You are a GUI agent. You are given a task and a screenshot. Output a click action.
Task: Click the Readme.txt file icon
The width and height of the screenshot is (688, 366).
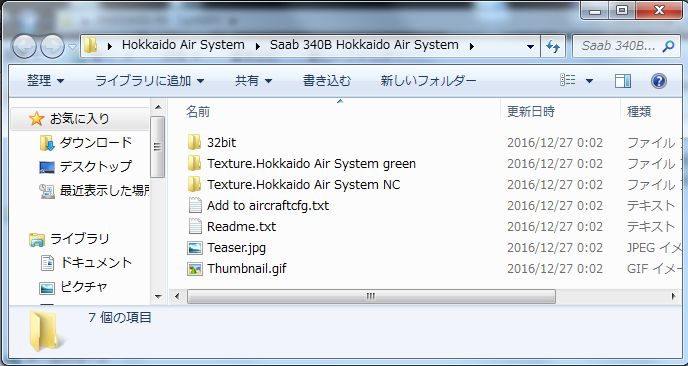click(x=194, y=226)
